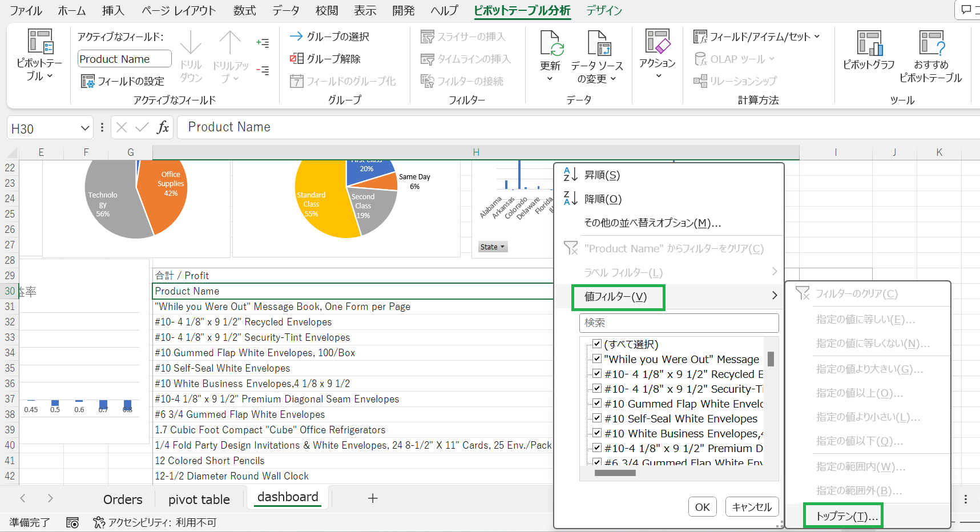Toggle the (すべて選択) checkbox
The image size is (980, 532).
click(x=597, y=344)
